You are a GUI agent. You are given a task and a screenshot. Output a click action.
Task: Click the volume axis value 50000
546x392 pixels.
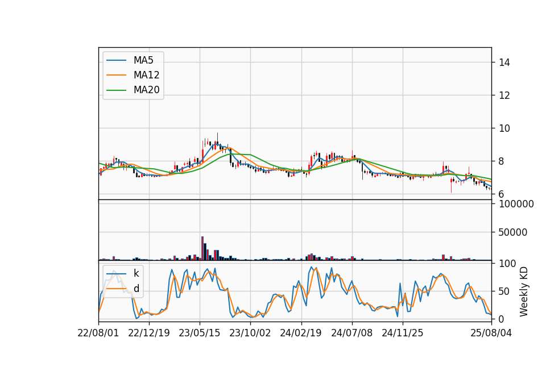513,232
